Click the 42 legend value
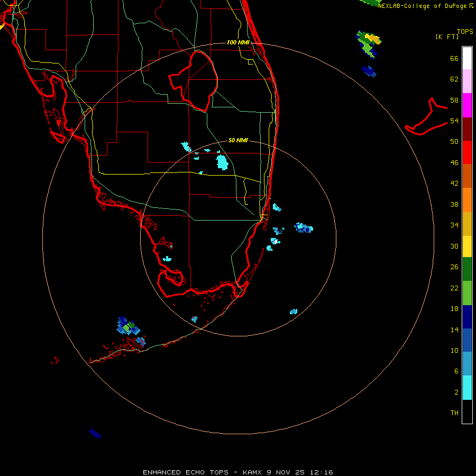476x476 pixels. [454, 184]
